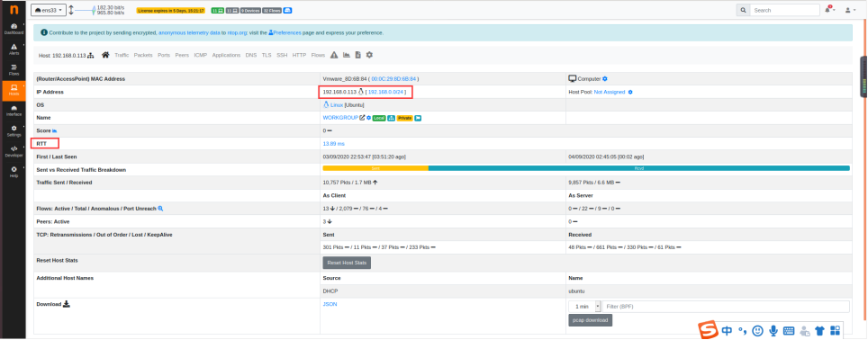Viewport: 868px width, 340px height.
Task: Open host alerts warning triangle icon
Action: [334, 55]
